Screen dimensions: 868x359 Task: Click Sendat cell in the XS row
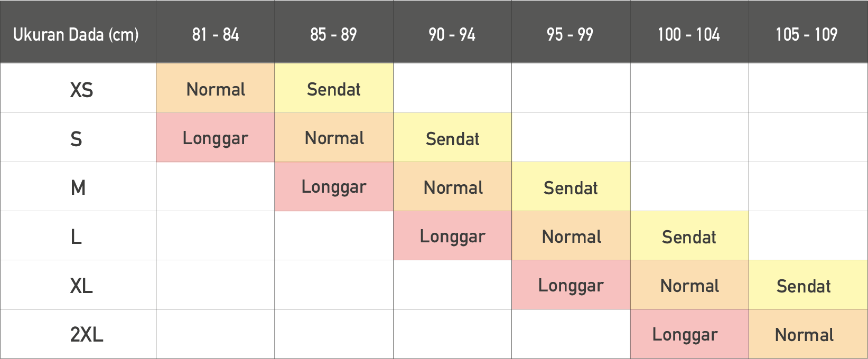point(334,88)
